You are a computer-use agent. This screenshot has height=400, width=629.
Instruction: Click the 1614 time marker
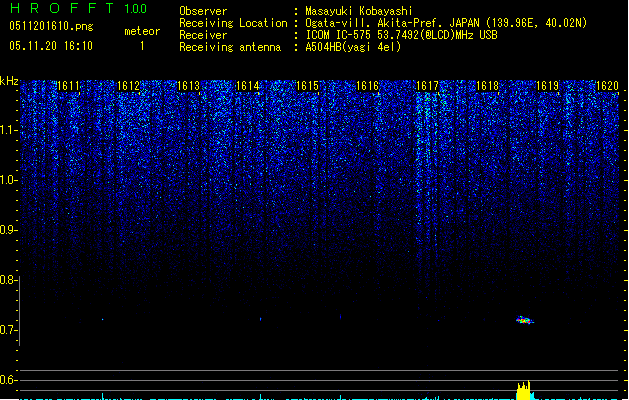click(x=248, y=86)
